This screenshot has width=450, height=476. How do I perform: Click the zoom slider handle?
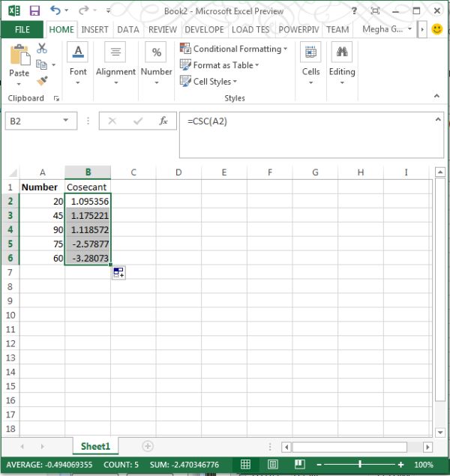coord(360,464)
